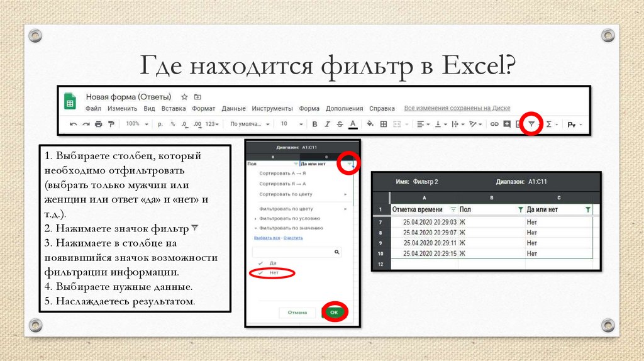Apply currency format with the р. button
644x361 pixels.
pos(160,124)
